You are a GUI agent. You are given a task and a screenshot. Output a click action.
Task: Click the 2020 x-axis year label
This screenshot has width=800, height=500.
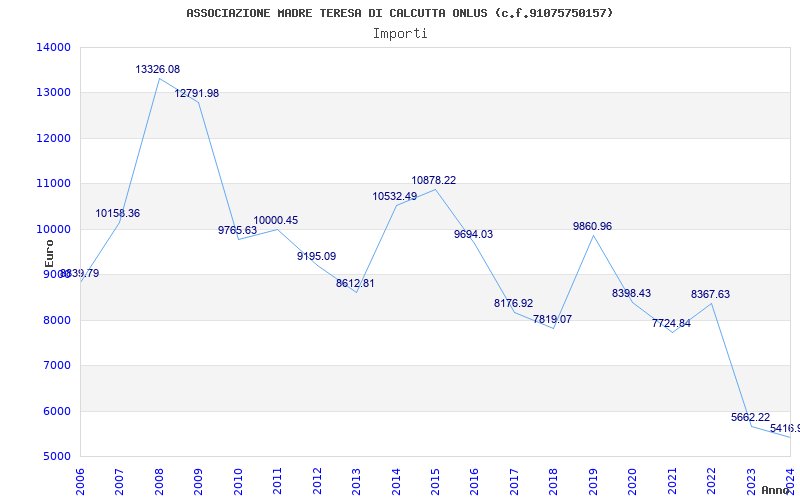tap(633, 482)
